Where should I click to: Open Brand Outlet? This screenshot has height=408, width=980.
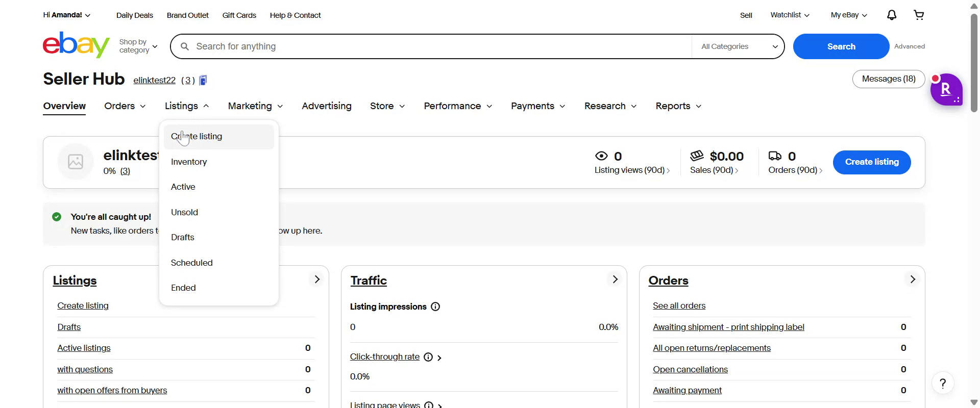click(188, 15)
